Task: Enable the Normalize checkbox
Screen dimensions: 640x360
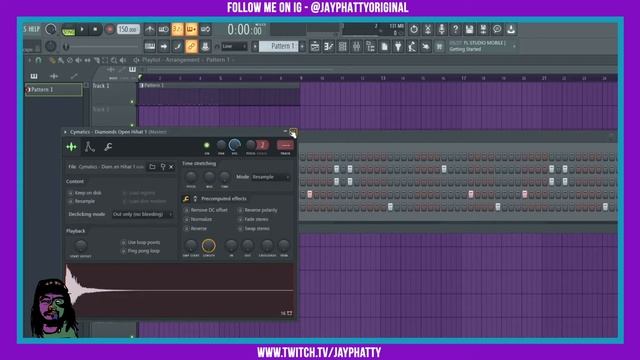Action: [x=187, y=219]
